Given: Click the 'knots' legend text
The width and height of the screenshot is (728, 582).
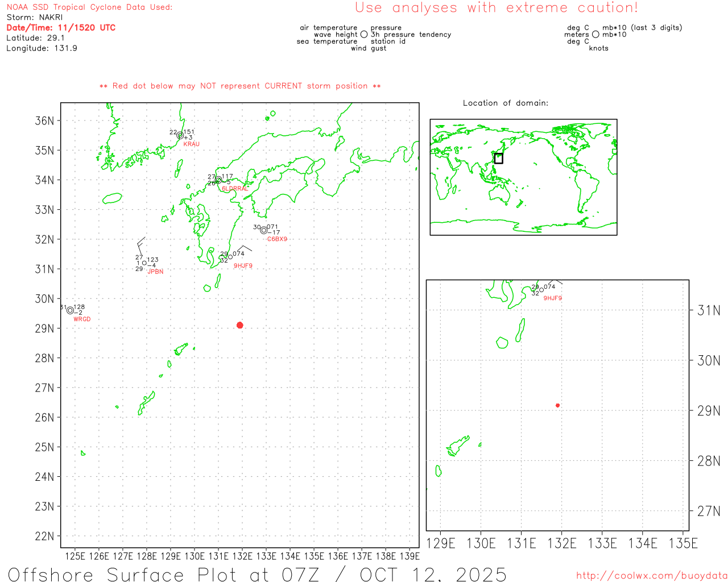Looking at the screenshot, I should coord(599,48).
